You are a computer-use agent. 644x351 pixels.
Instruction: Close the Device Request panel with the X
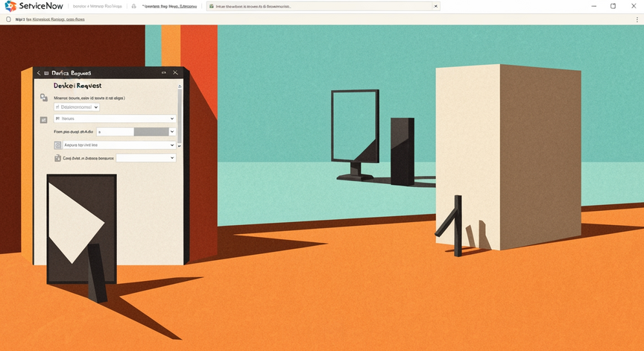[175, 73]
